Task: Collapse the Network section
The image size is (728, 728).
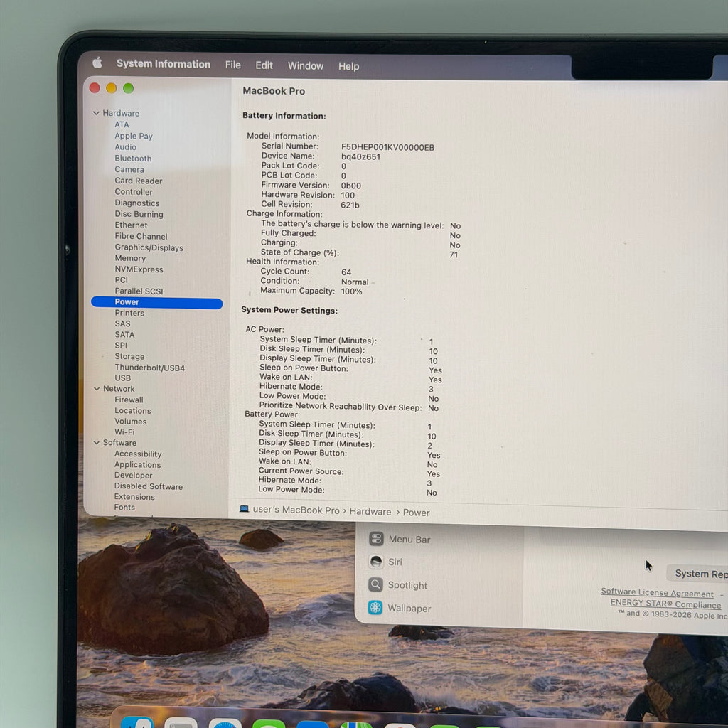Action: tap(97, 389)
